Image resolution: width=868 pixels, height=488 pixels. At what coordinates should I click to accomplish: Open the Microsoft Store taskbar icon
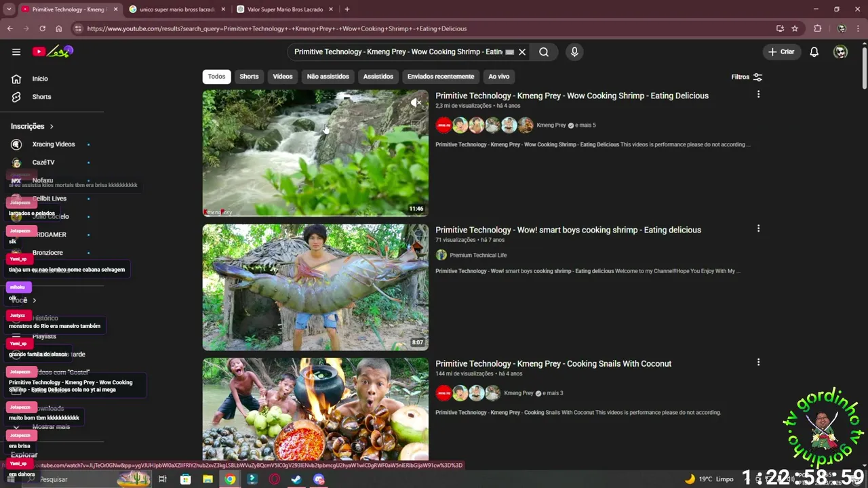click(185, 479)
